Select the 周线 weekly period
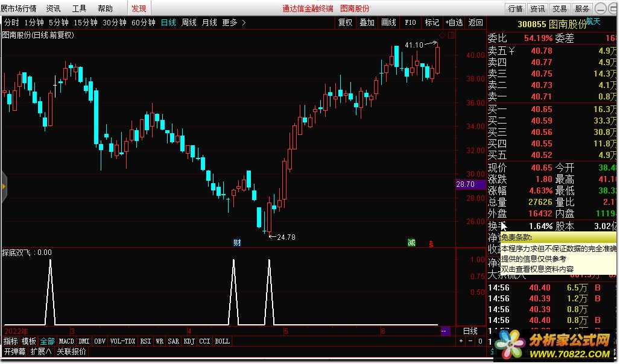Image resolution: width=620 pixels, height=364 pixels. click(x=189, y=22)
